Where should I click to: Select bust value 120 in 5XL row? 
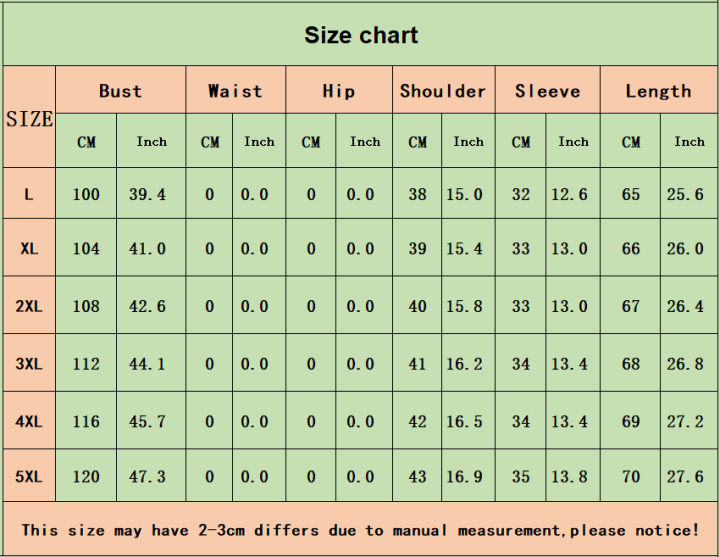pos(86,476)
